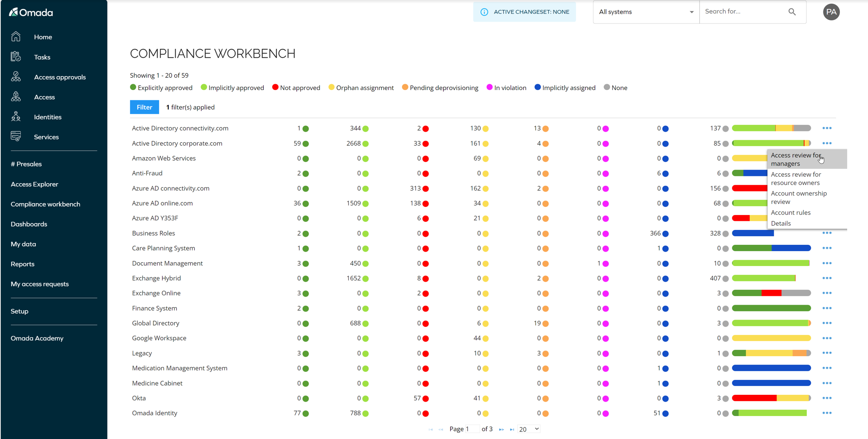Open actions menu for Omada Identity

tap(827, 413)
